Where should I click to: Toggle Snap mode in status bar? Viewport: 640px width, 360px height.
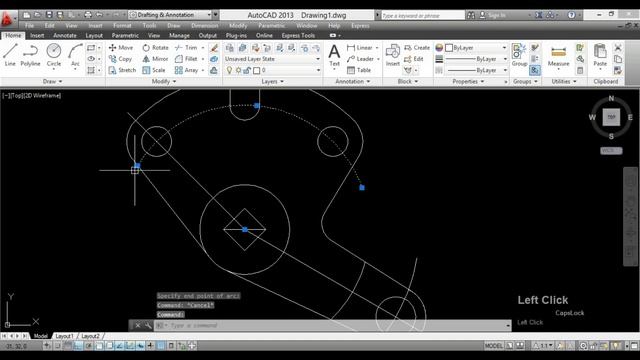[x=58, y=346]
